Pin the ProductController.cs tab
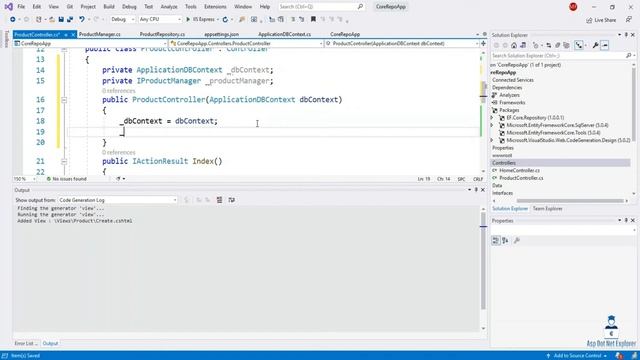The width and height of the screenshot is (640, 360). [x=66, y=35]
